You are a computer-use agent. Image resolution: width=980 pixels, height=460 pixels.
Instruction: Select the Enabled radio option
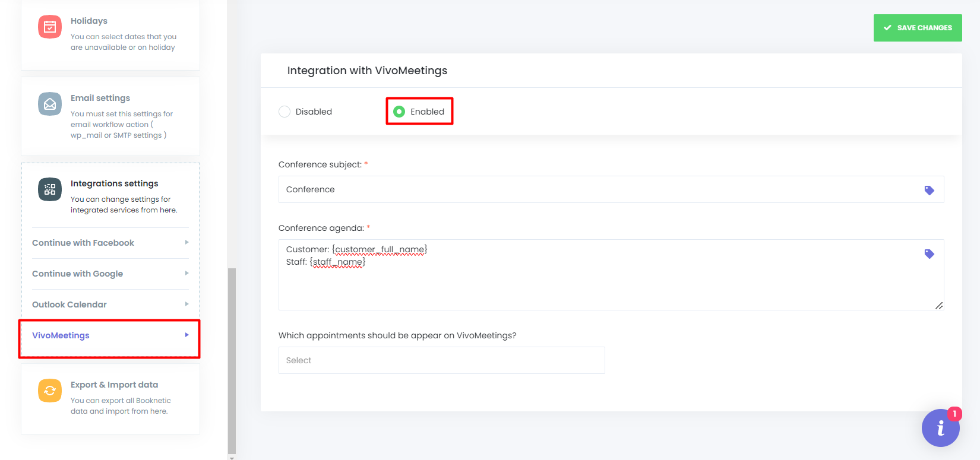[399, 112]
